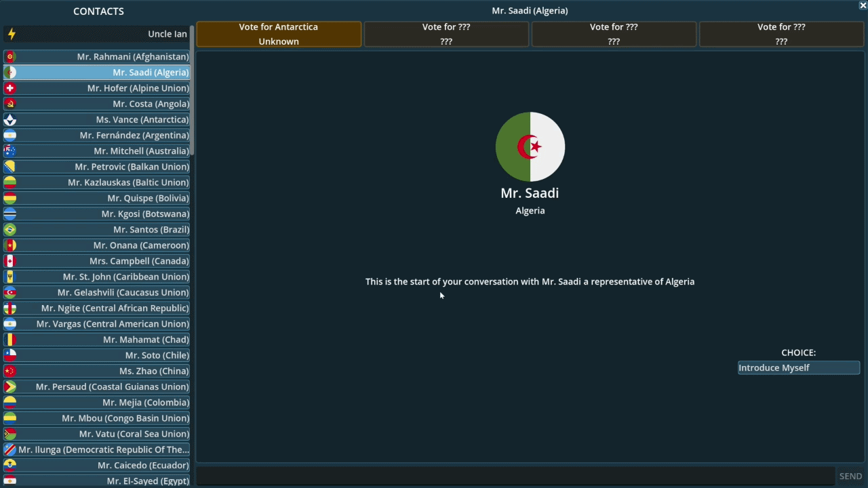
Task: Open the Vote for Antarctica tab
Action: point(279,34)
